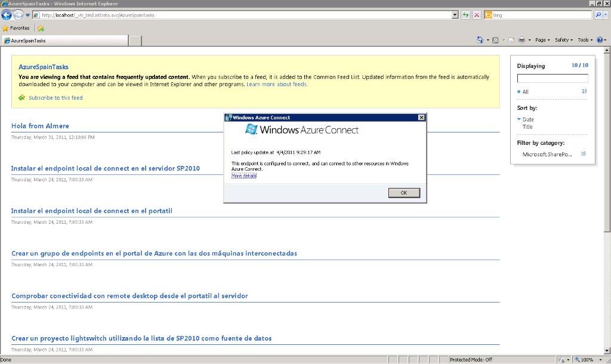Click the blue Help question mark icon

tap(600, 40)
